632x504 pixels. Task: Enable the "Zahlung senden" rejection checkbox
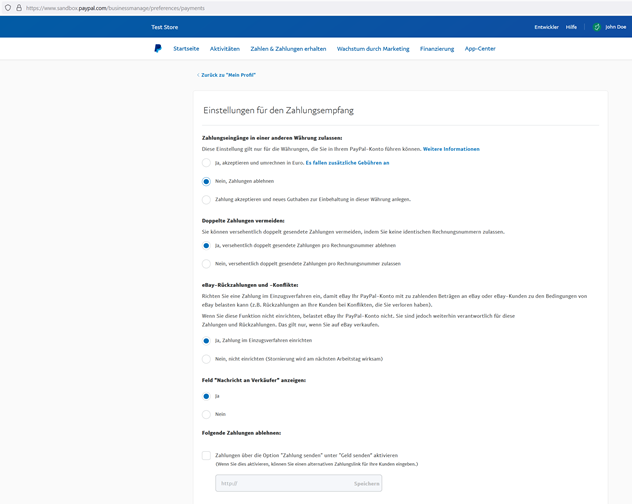(x=206, y=455)
